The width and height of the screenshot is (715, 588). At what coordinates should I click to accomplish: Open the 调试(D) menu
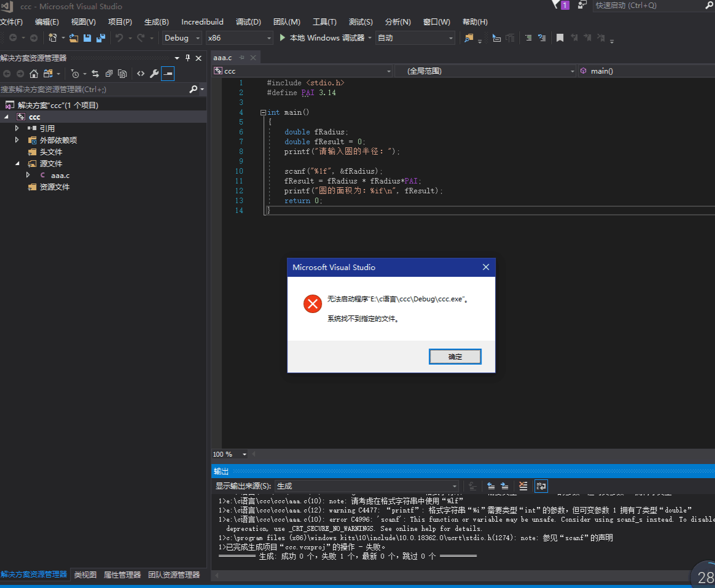(248, 22)
